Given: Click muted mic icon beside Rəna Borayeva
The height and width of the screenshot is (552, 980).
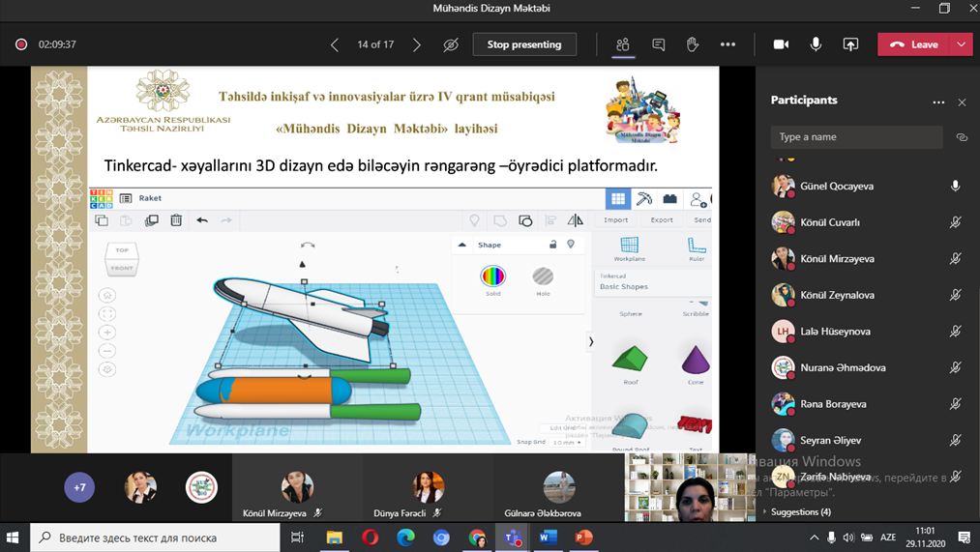Looking at the screenshot, I should [955, 404].
